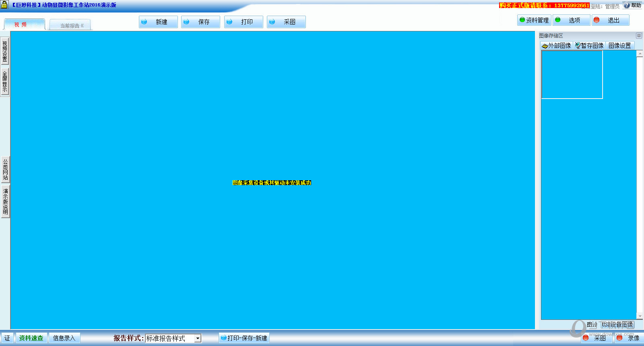Click the question mark help icon
The width and height of the screenshot is (644, 346).
(627, 5)
